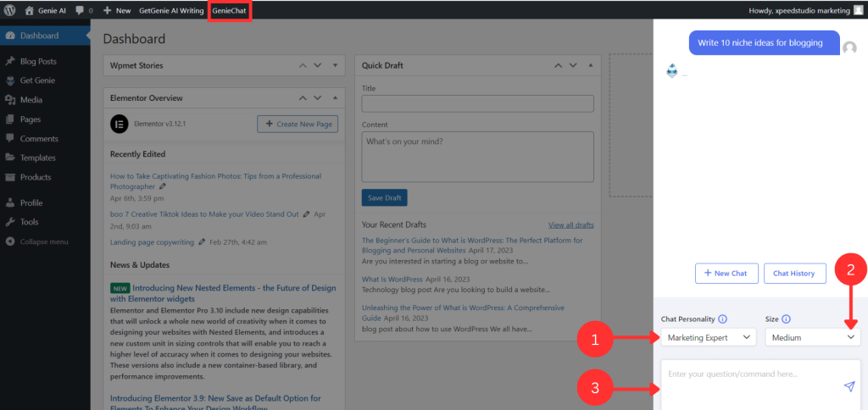The width and height of the screenshot is (868, 410).
Task: Edit Fashion Photos post pencil icon
Action: point(162,187)
